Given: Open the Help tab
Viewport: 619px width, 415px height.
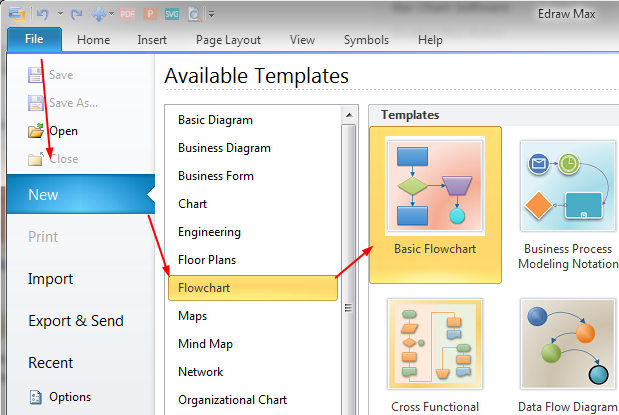Looking at the screenshot, I should tap(430, 40).
